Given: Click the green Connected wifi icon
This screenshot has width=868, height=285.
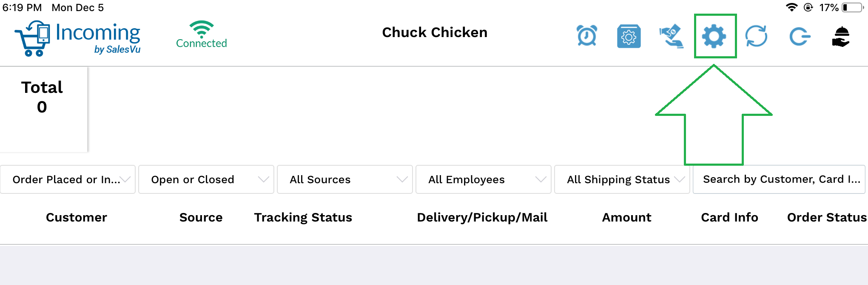Looking at the screenshot, I should tap(202, 35).
